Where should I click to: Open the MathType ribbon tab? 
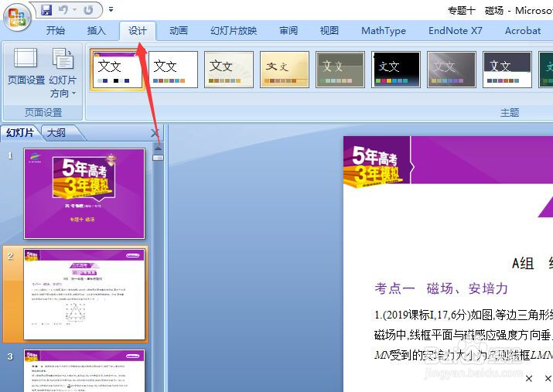pyautogui.click(x=384, y=31)
